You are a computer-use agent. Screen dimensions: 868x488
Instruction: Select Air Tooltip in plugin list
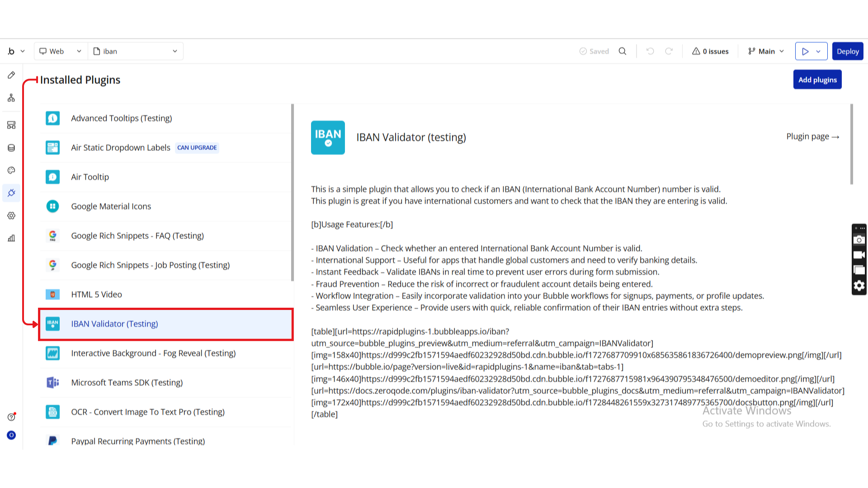[90, 177]
